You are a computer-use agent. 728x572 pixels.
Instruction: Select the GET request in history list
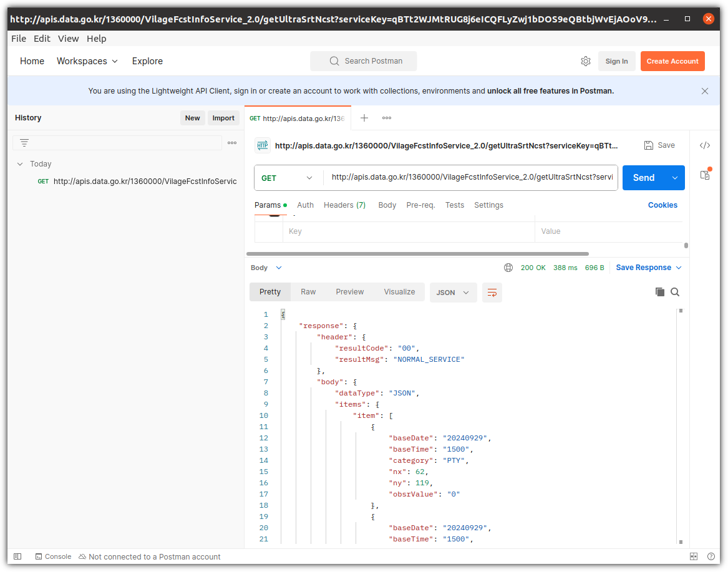tap(137, 182)
